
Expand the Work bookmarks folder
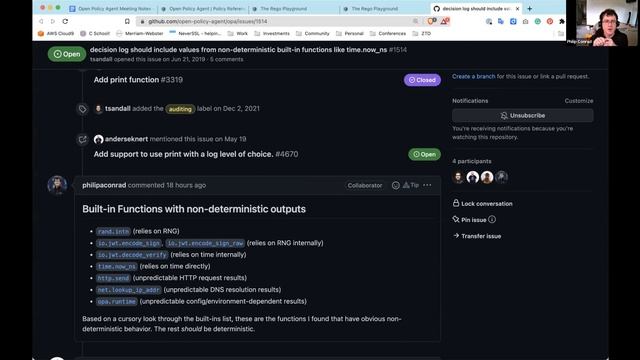point(238,33)
